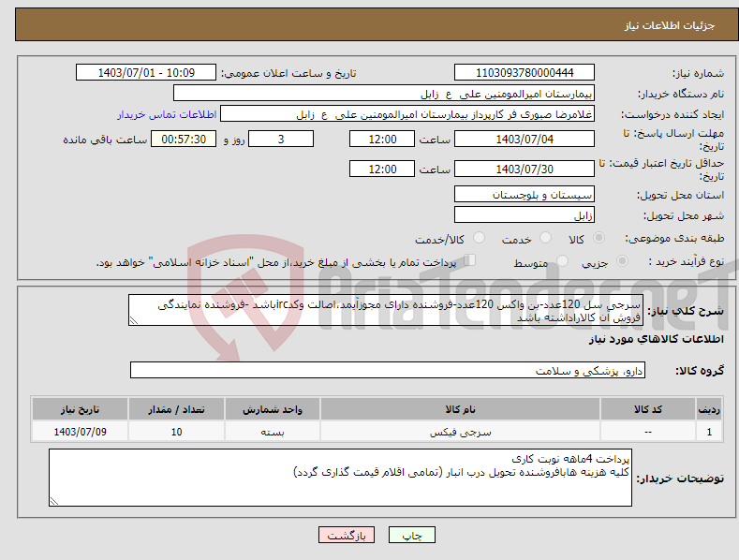Image resolution: width=739 pixels, height=560 pixels.
Task: Click the اطلاعات کالاهای مورد نیاز section heading
Action: click(656, 339)
